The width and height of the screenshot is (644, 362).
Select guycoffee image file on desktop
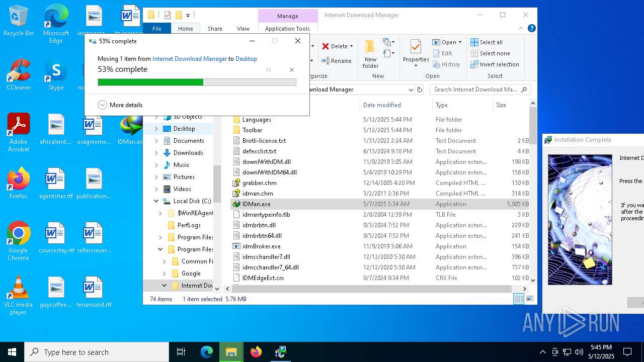click(x=56, y=293)
